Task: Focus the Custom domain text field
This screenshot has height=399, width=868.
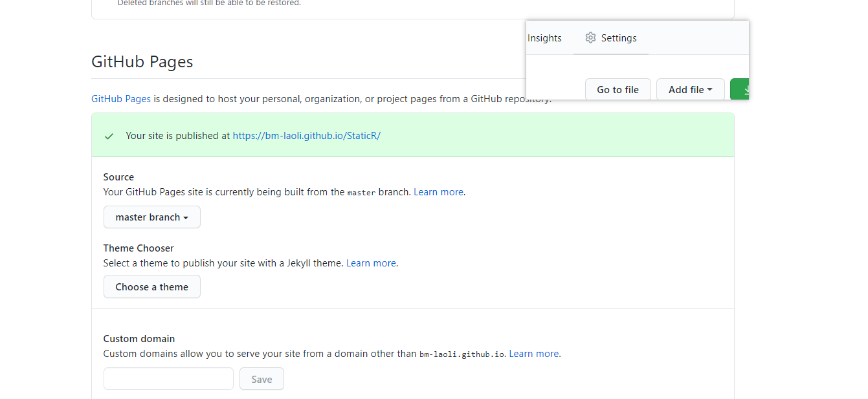Action: pos(168,379)
